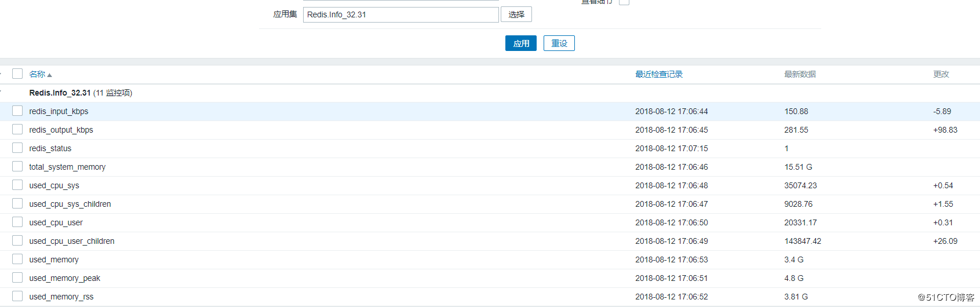Click timestamp 2018-08-12 17:06:53

(x=672, y=260)
